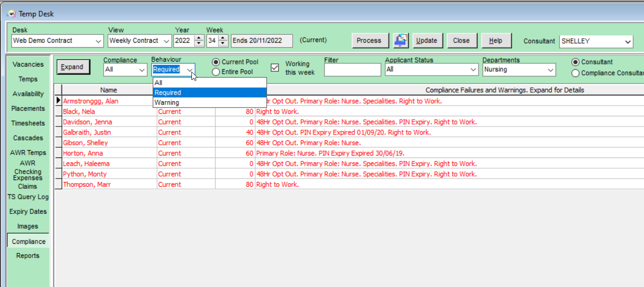Click Horton's PIN Expiry Expired 30/06/19 details
This screenshot has height=287, width=644.
pyautogui.click(x=360, y=153)
